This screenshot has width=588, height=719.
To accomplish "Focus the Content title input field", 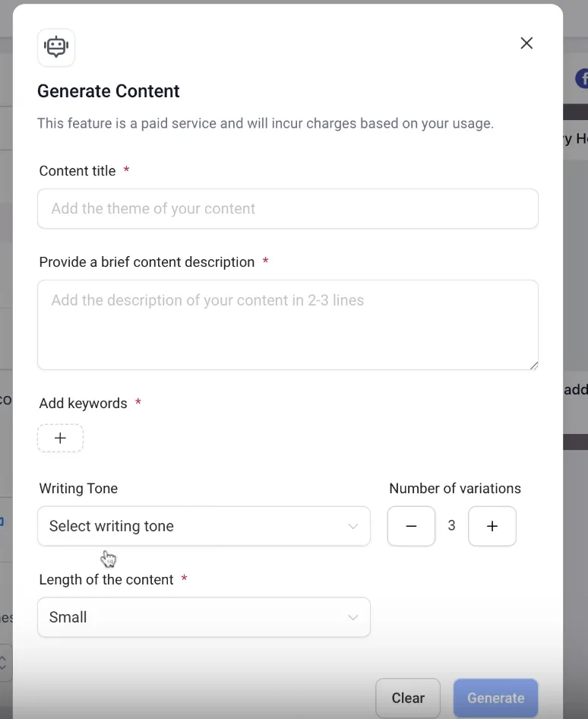I will [x=288, y=209].
